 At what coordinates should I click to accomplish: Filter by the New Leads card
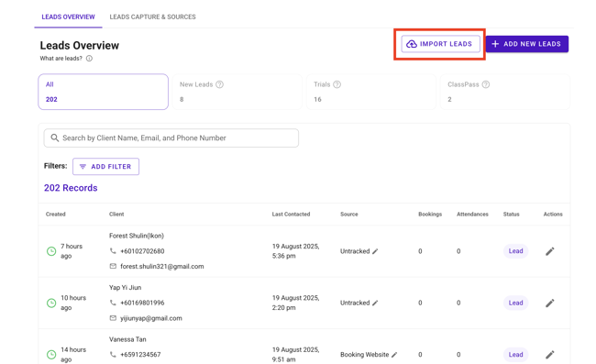tap(237, 92)
